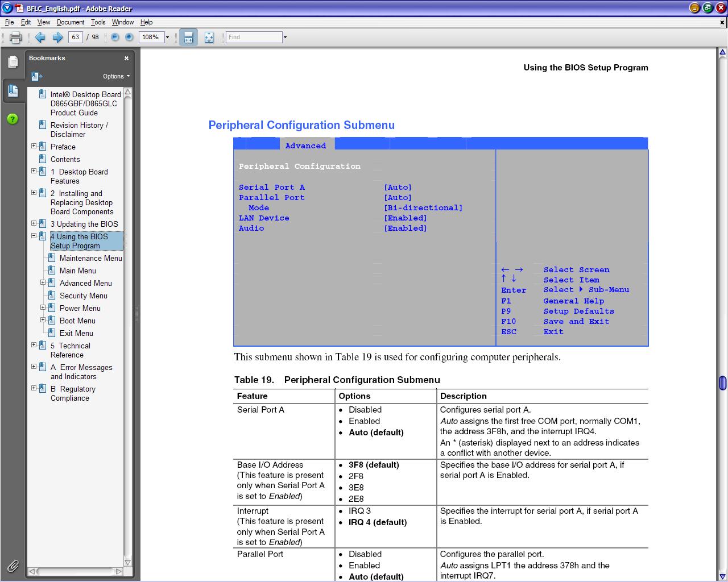Screen dimensions: 728x582
Task: Expand the 3 Updating the BIOS bookmark
Action: coord(34,223)
